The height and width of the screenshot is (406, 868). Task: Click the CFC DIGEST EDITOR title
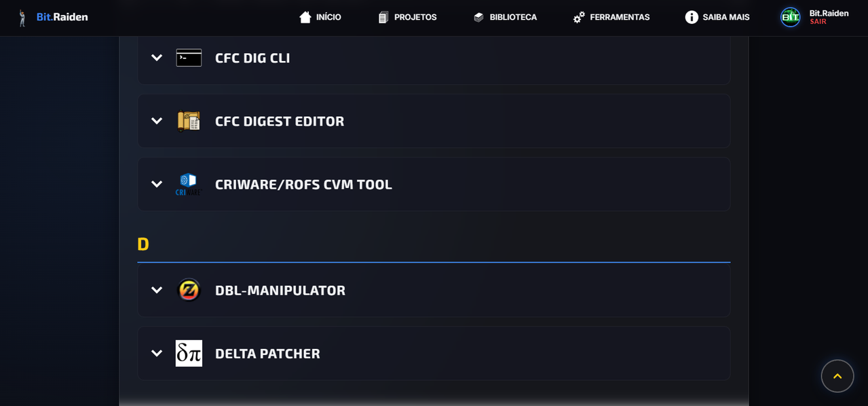click(280, 121)
